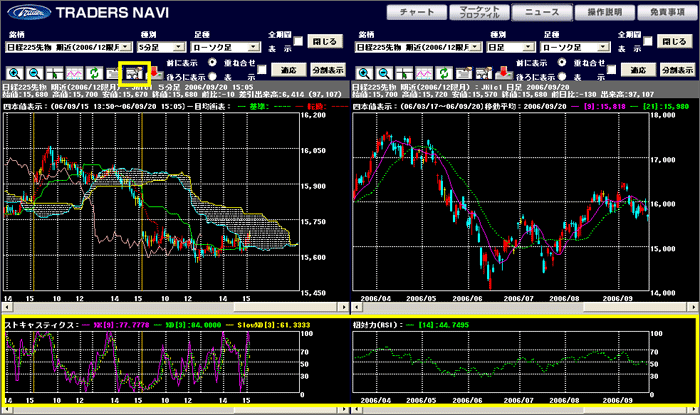This screenshot has width=700, height=415.
Task: Open technical indicator settings icon in 5分足 panel
Action: pyautogui.click(x=134, y=73)
